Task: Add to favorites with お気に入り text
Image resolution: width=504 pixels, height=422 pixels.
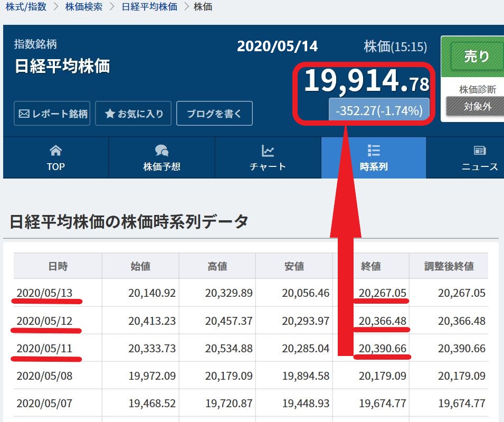Action: click(x=140, y=114)
